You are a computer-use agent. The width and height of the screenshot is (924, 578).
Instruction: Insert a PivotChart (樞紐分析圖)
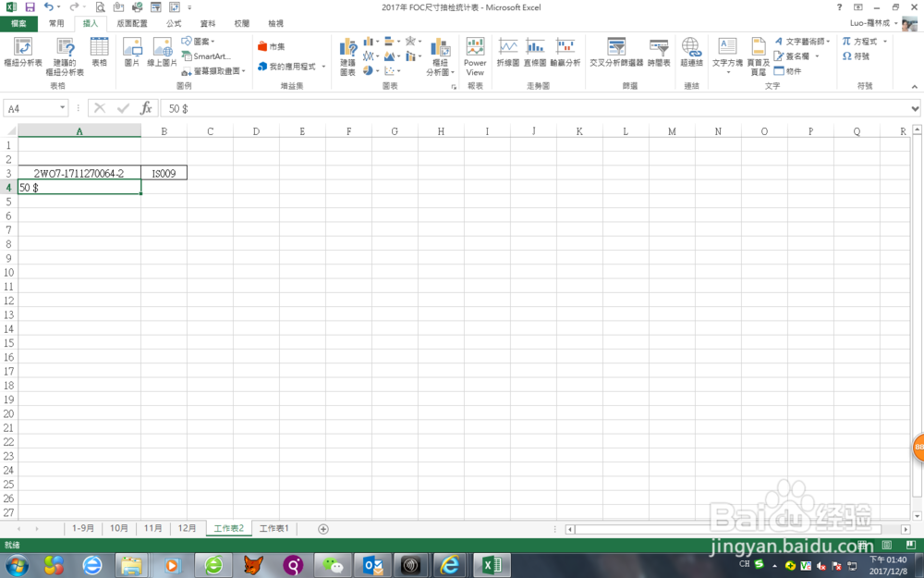point(440,56)
